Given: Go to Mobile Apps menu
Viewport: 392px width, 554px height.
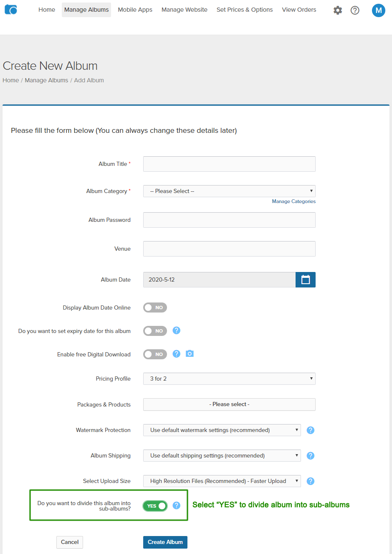Looking at the screenshot, I should pyautogui.click(x=135, y=10).
